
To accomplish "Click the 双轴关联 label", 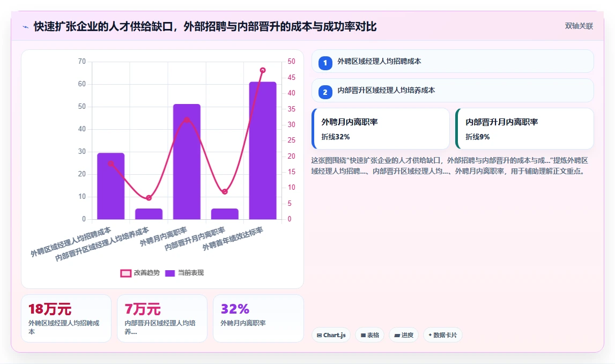I will coord(579,26).
